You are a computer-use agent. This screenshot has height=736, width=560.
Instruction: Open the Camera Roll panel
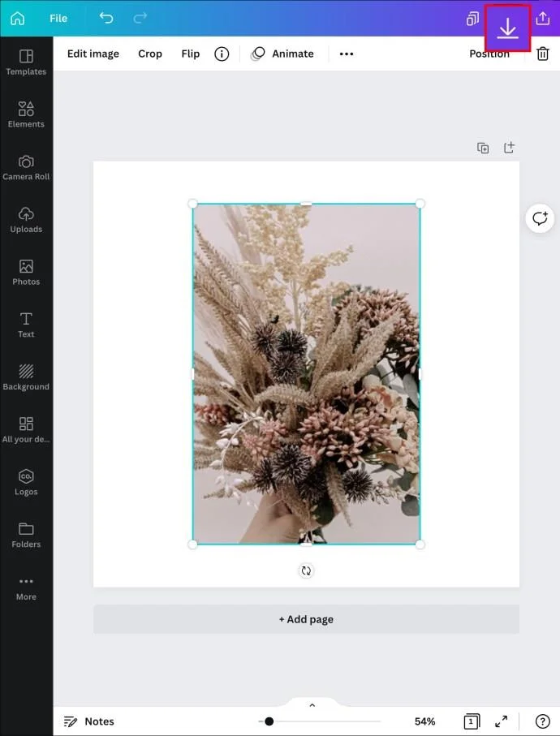pos(26,168)
